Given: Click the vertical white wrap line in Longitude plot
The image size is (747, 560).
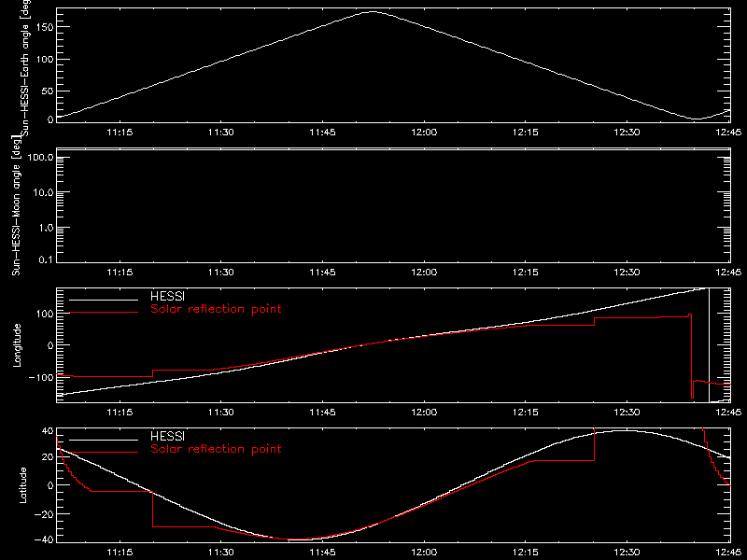Looking at the screenshot, I should 709,345.
